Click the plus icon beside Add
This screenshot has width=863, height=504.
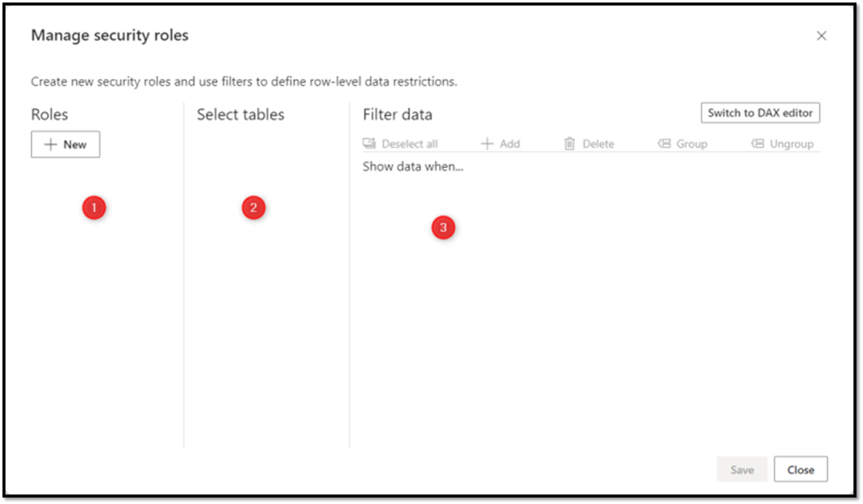487,143
